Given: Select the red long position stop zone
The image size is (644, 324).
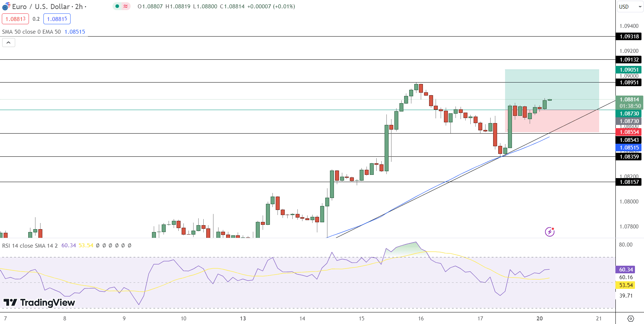Looking at the screenshot, I should pyautogui.click(x=552, y=121).
